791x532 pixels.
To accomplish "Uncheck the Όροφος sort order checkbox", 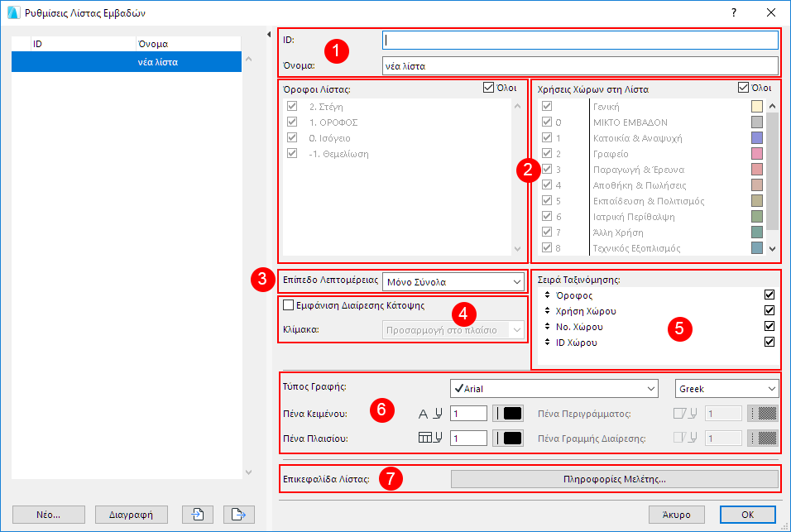I will pyautogui.click(x=769, y=295).
